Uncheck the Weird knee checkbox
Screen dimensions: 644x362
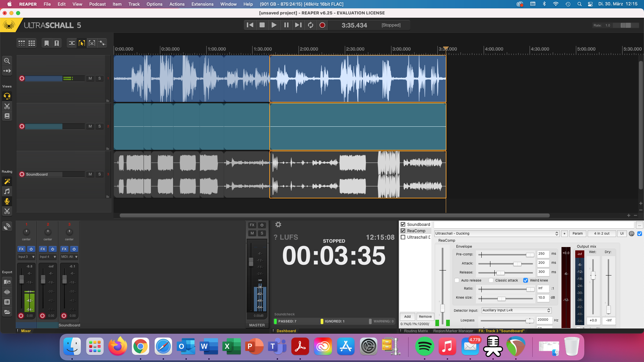pyautogui.click(x=526, y=281)
